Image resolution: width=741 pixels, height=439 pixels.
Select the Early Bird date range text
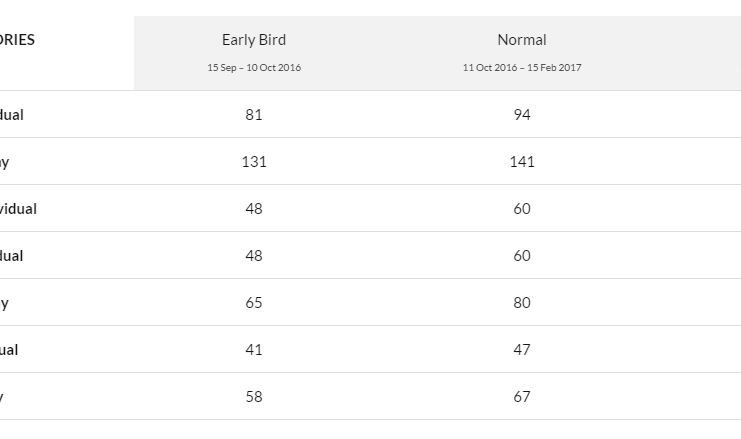[x=254, y=68]
